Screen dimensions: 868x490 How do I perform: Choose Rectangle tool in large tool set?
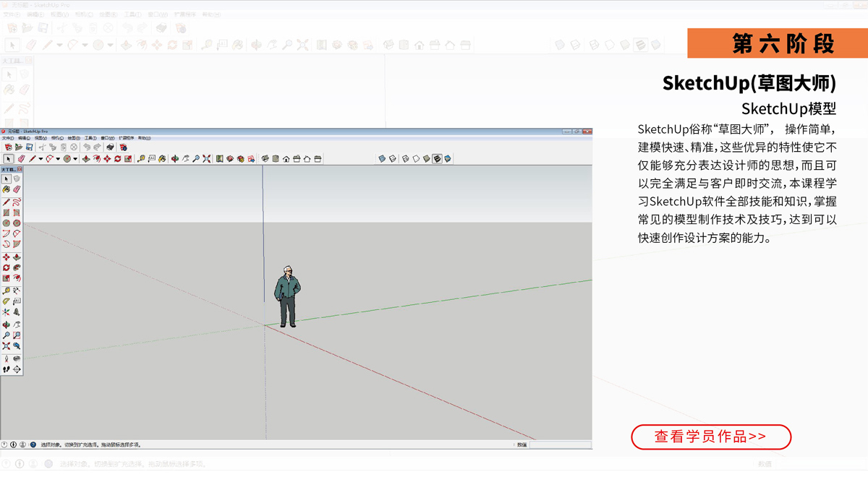point(7,212)
